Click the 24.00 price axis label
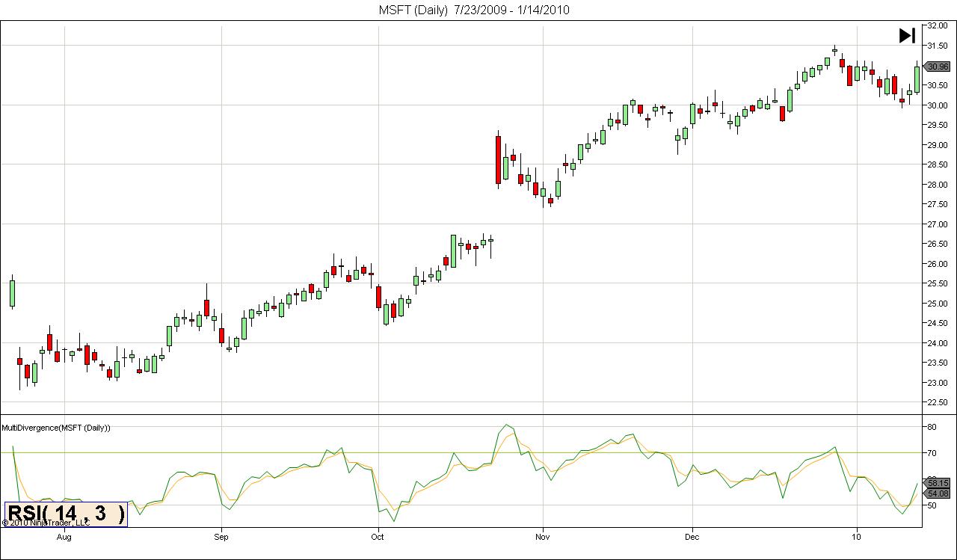957x560 pixels. [938, 343]
